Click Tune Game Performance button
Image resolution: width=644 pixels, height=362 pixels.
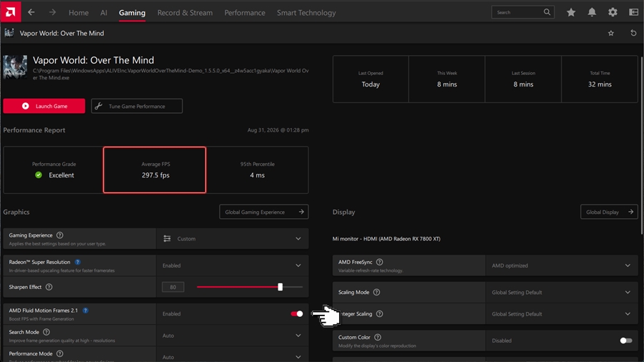tap(137, 106)
